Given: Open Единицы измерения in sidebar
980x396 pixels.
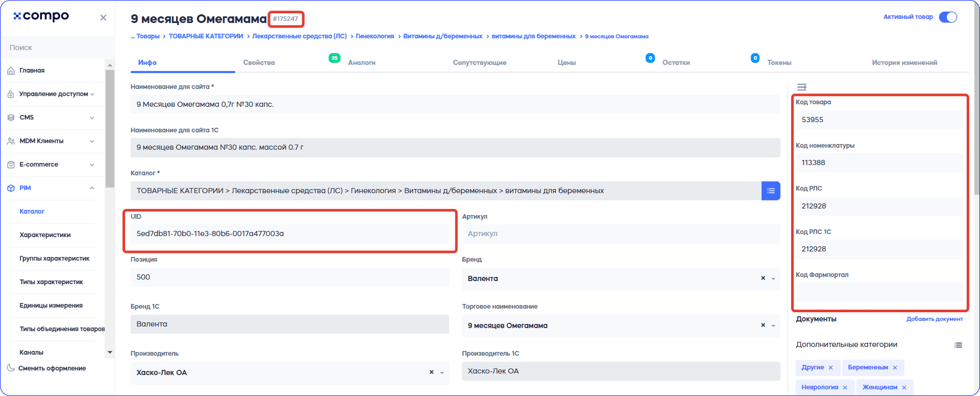Looking at the screenshot, I should point(51,306).
